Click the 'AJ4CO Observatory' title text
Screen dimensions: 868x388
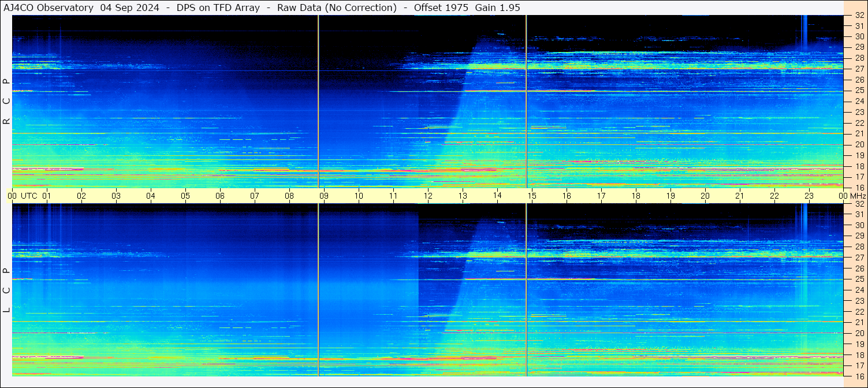(x=49, y=8)
